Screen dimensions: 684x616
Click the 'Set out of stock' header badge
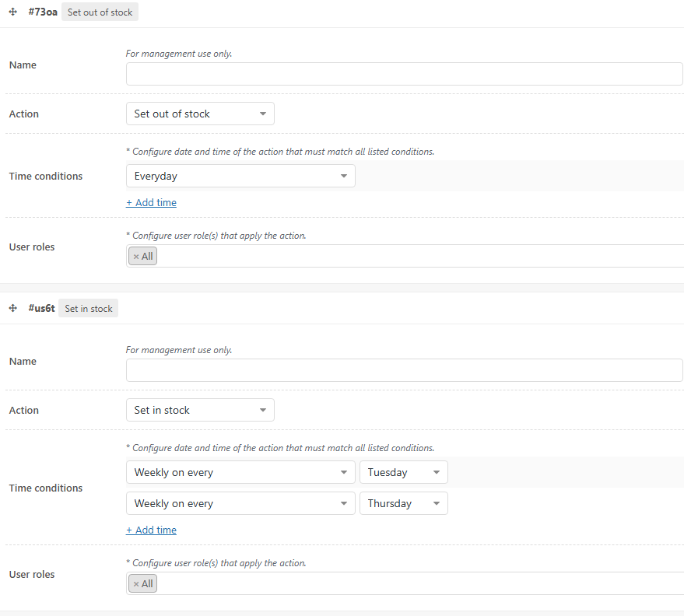click(100, 12)
